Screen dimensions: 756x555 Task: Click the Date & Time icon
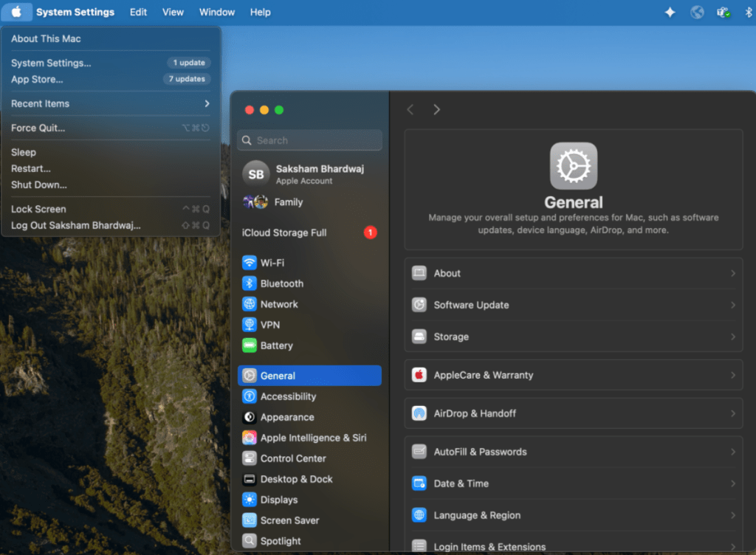pos(419,483)
